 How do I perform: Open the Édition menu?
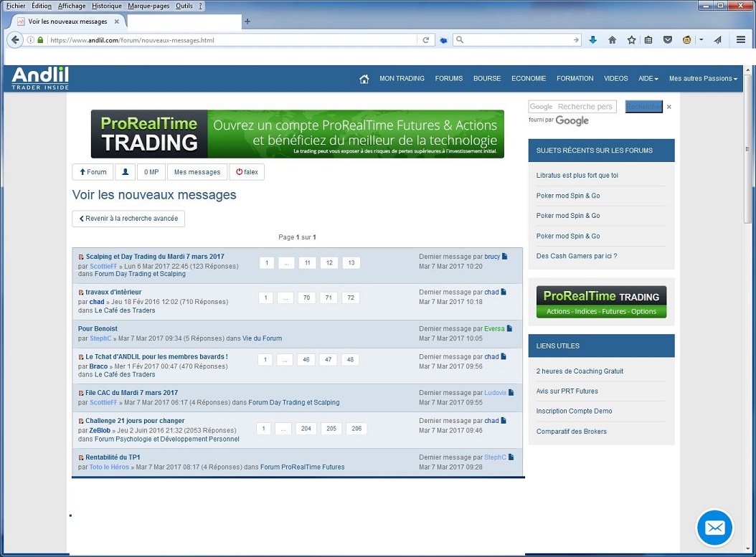point(42,6)
